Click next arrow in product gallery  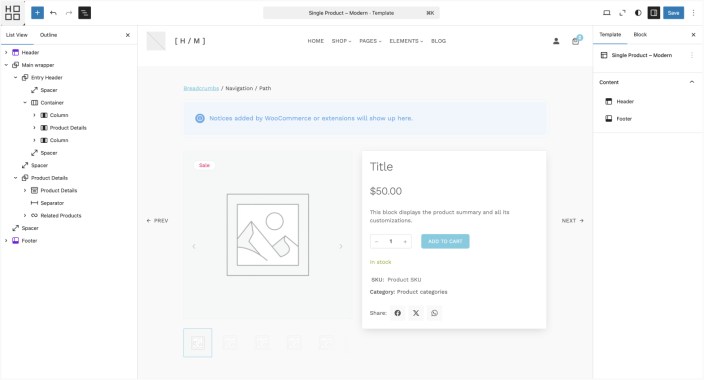tap(341, 246)
